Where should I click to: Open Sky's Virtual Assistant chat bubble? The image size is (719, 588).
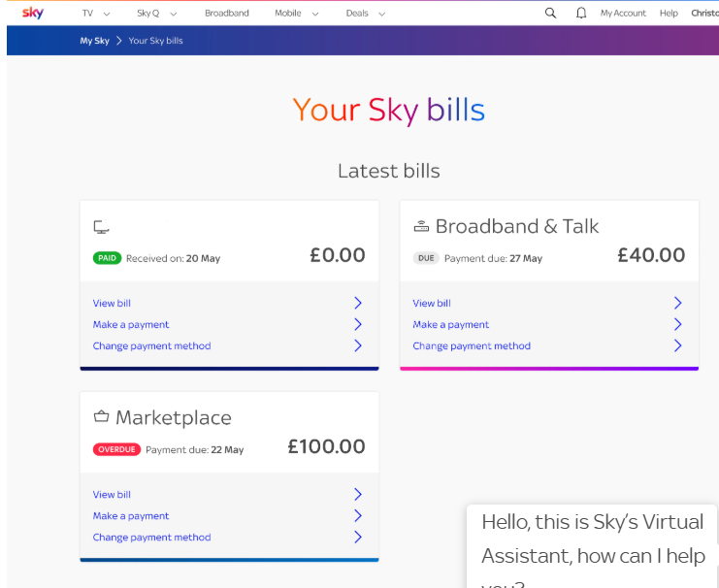click(593, 546)
